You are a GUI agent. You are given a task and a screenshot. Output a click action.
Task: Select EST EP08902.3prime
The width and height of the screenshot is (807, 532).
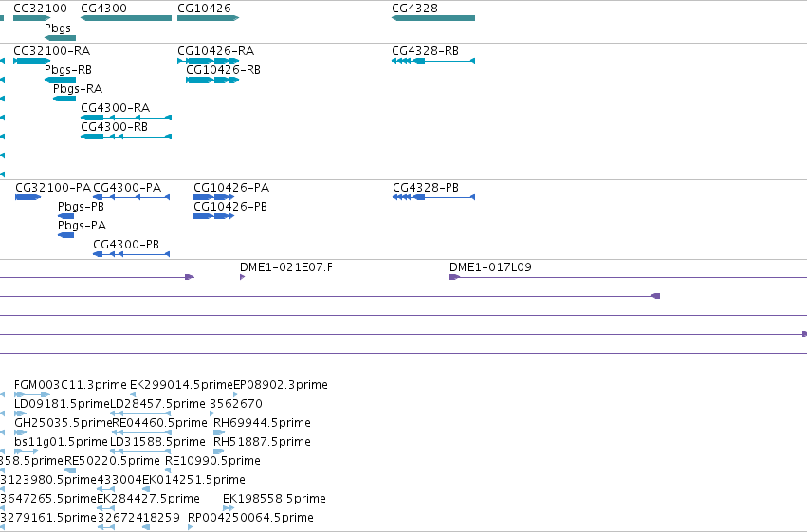coord(281,385)
